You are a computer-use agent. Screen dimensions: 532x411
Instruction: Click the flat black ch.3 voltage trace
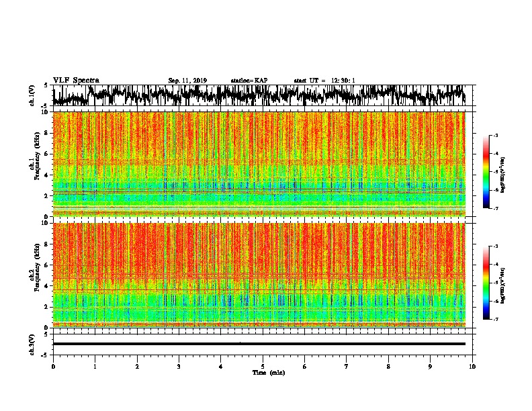[x=259, y=344]
